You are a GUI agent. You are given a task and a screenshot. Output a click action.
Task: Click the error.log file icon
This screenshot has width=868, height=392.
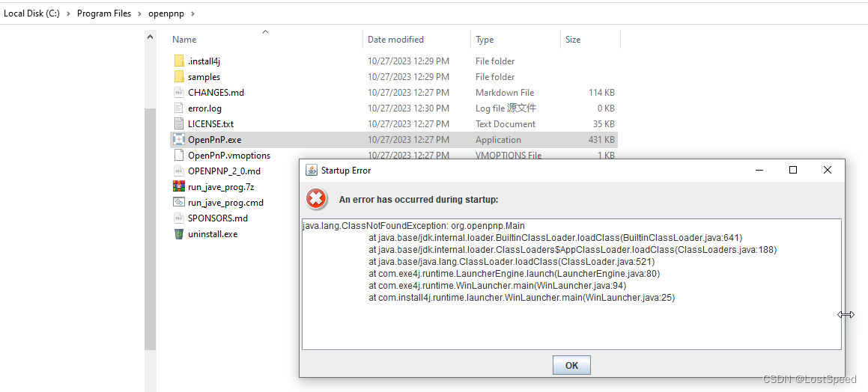click(179, 108)
